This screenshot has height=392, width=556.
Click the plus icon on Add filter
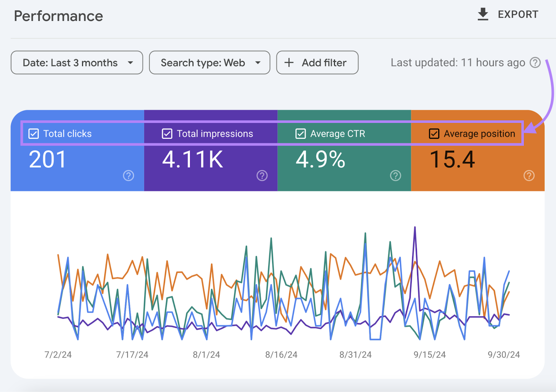(288, 63)
